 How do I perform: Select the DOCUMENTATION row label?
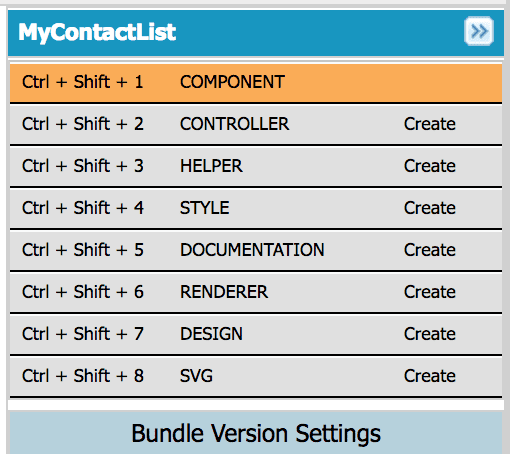click(252, 250)
